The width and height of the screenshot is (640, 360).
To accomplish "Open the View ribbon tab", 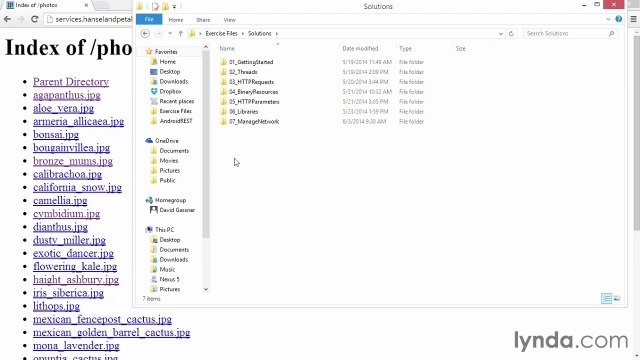I will click(229, 20).
